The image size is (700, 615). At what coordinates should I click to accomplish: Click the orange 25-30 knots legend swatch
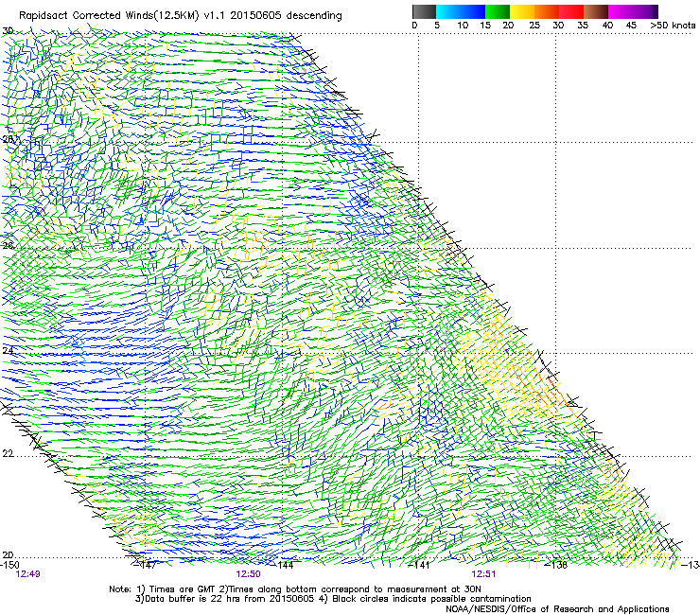click(x=547, y=11)
